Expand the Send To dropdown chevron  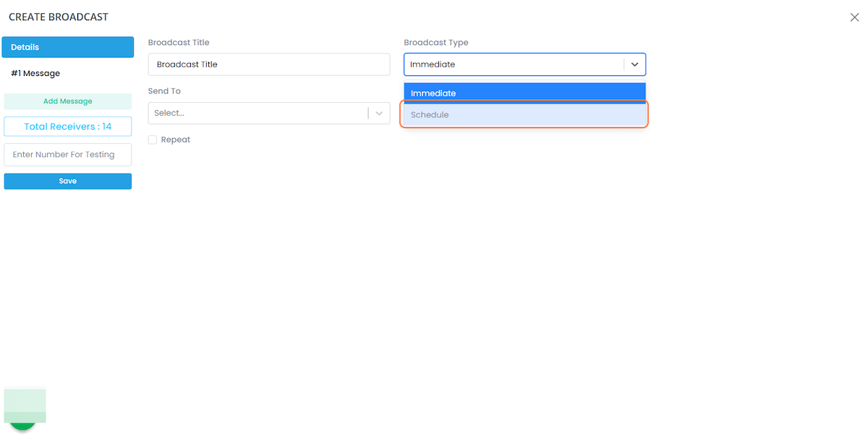[379, 113]
